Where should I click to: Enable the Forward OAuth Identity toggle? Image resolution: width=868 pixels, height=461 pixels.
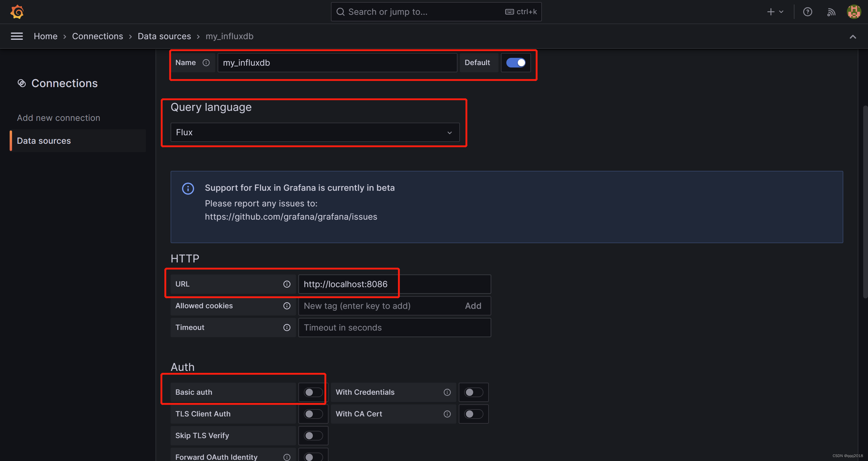point(313,457)
